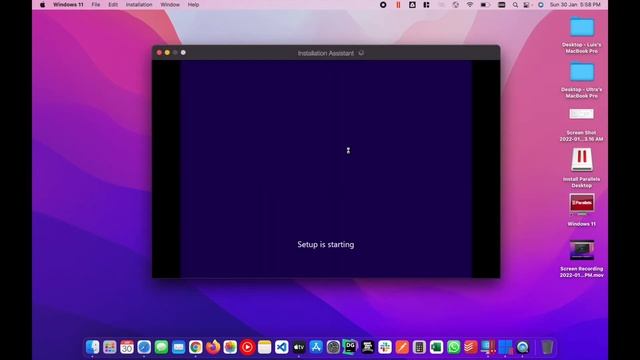The width and height of the screenshot is (640, 360).
Task: Open the File menu
Action: coord(96,5)
